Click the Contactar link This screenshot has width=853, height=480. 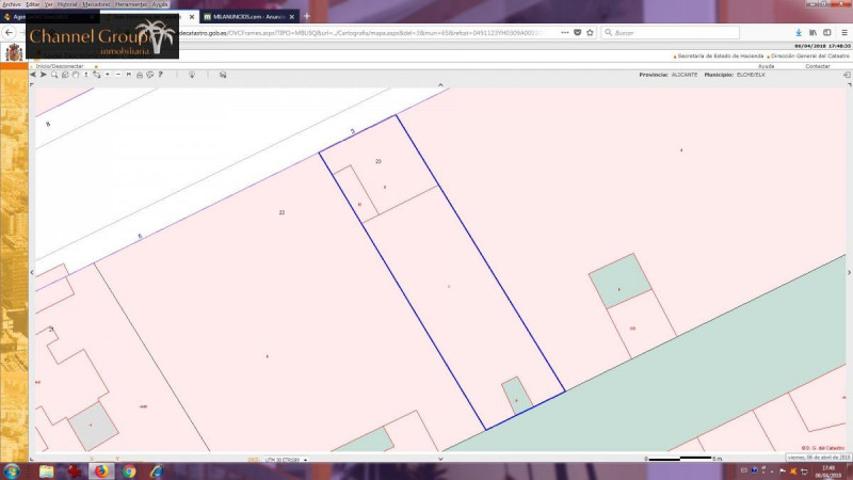(818, 66)
